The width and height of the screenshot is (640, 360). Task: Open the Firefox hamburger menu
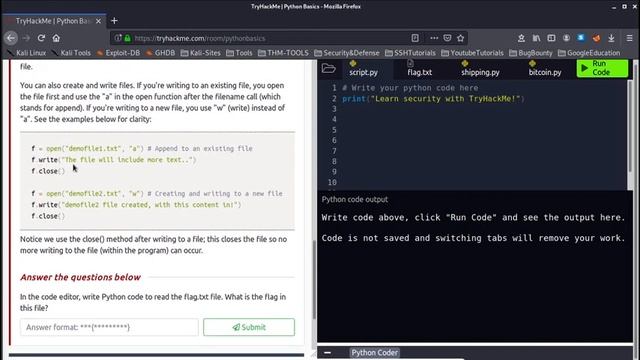[629, 38]
